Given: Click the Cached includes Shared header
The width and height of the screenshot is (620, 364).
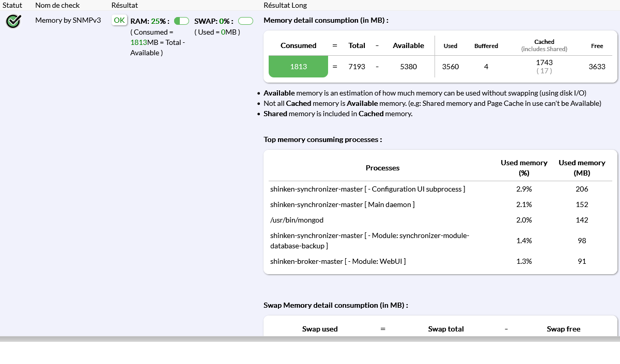Looking at the screenshot, I should coord(544,45).
